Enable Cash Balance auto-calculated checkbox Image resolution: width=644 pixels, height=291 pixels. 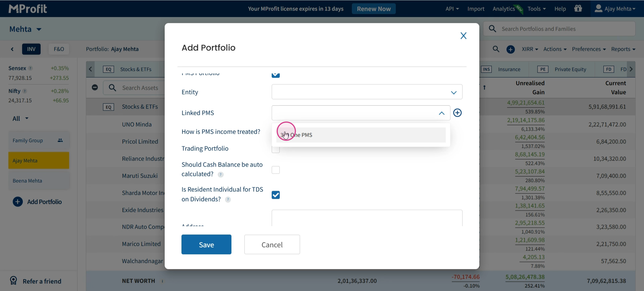276,170
